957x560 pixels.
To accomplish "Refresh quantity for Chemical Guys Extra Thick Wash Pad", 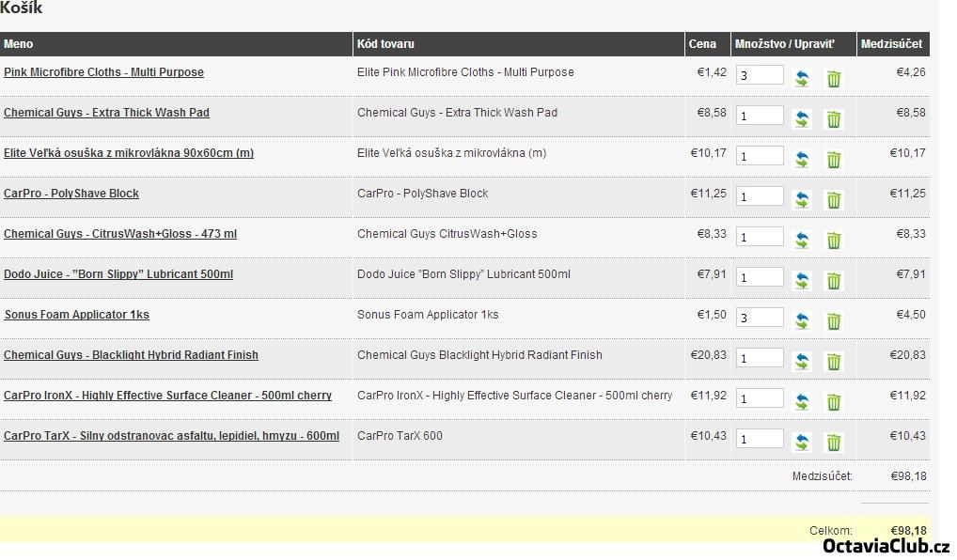I will (x=802, y=119).
